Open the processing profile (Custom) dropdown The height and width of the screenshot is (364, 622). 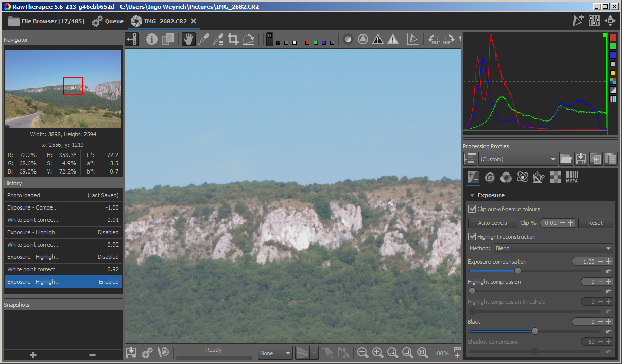[x=518, y=159]
